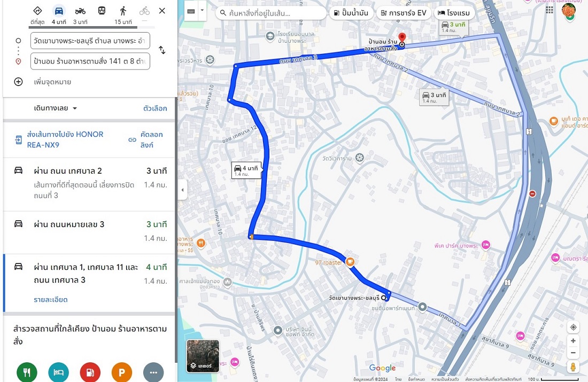Screen dimensions: 588x382
Task: Open keyboard input tools dropdown arrow
Action: pos(202,10)
